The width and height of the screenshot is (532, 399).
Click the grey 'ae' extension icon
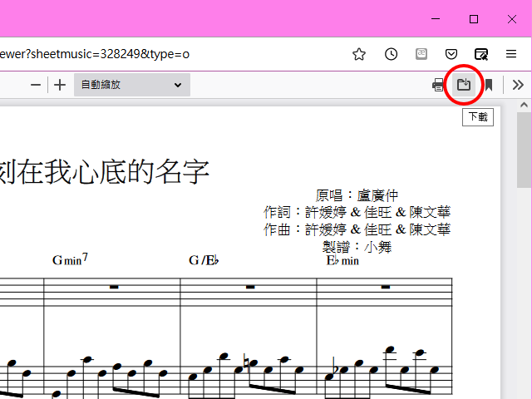(x=421, y=54)
